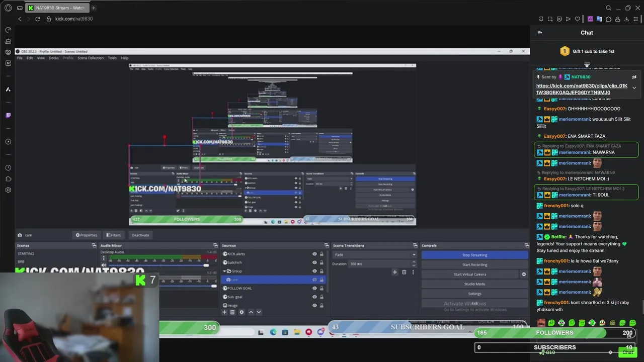Open Opera workspaces icon next to tab
644x362 pixels.
(20, 8)
